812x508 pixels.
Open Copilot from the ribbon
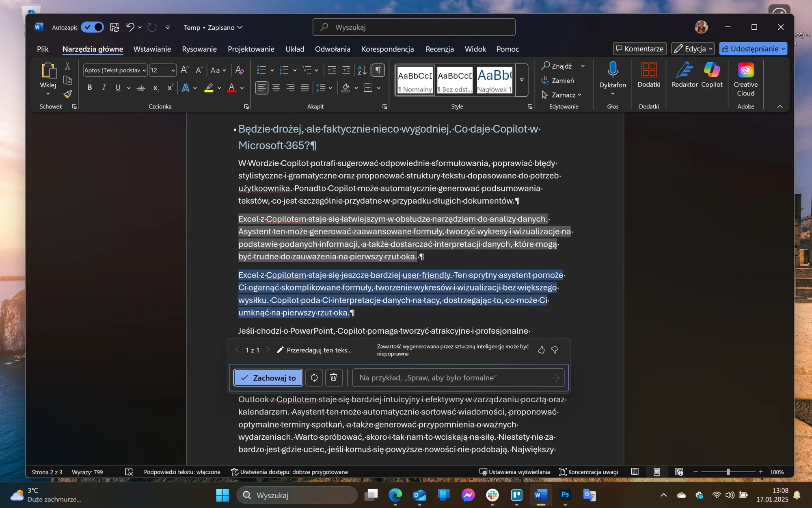712,75
